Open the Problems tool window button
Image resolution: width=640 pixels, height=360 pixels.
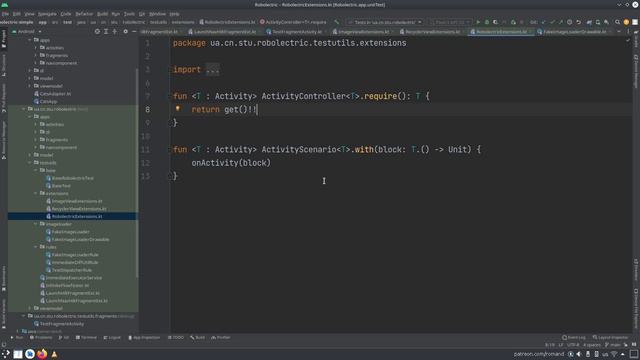click(x=40, y=338)
